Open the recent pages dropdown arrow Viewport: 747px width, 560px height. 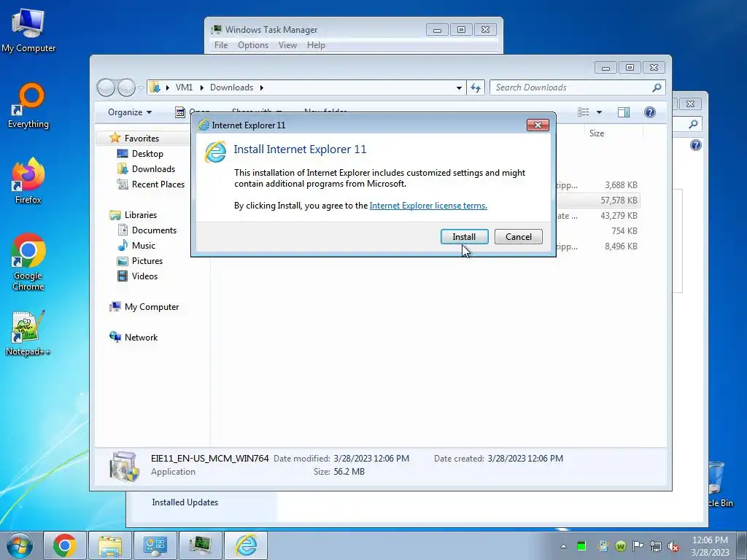[x=141, y=88]
